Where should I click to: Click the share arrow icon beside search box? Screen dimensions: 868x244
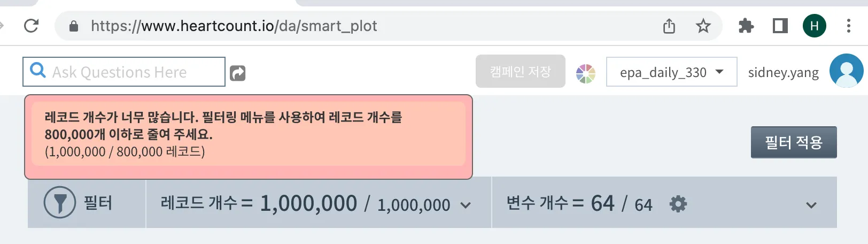237,73
